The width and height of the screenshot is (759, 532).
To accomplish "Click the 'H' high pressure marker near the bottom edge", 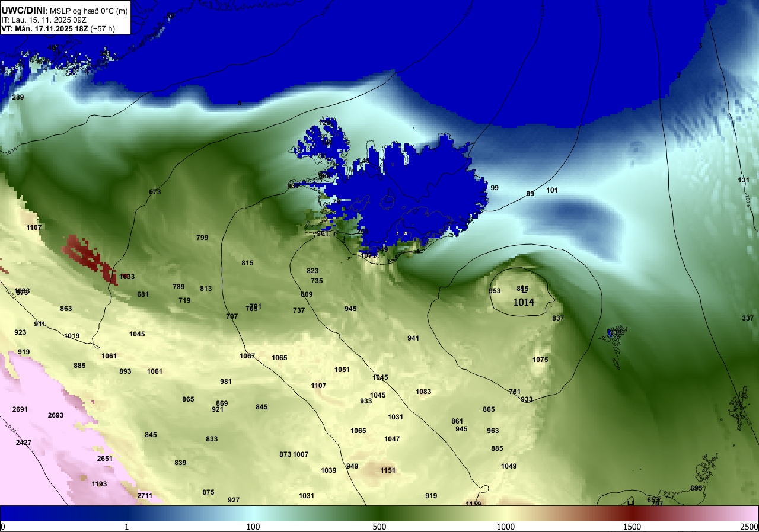I will pyautogui.click(x=630, y=503).
